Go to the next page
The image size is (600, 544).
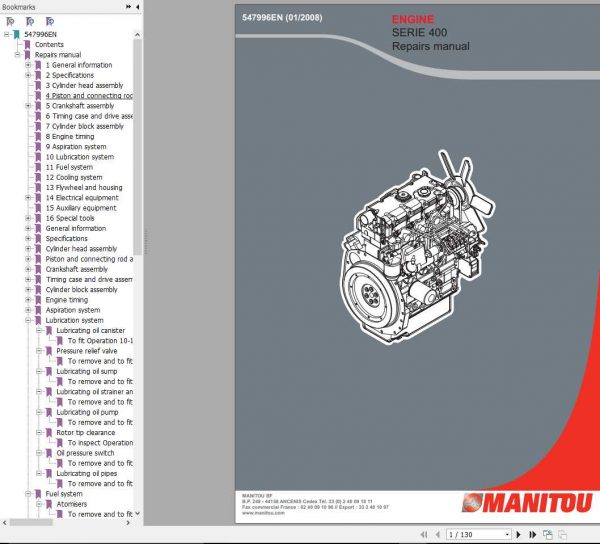coord(518,534)
